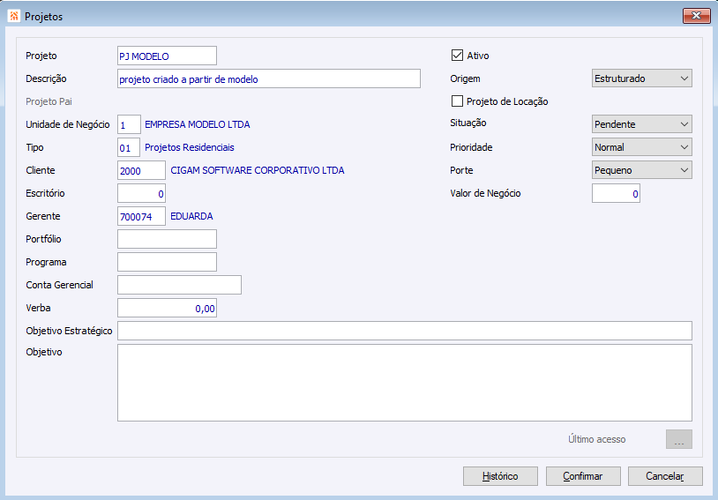
Task: Focus the Escritório input field
Action: [141, 193]
